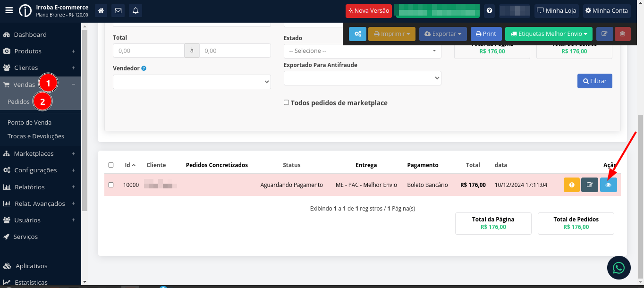Click the Vendedor help info icon
The width and height of the screenshot is (644, 288).
pos(144,68)
